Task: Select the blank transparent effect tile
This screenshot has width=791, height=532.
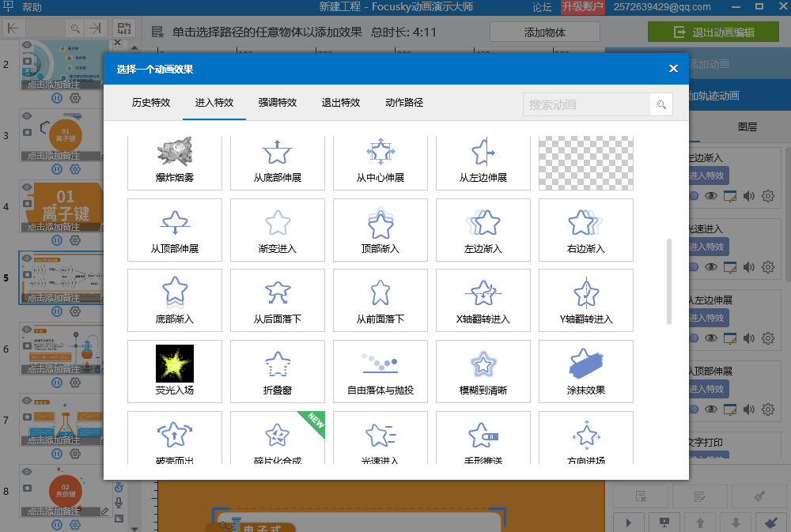Action: [586, 162]
